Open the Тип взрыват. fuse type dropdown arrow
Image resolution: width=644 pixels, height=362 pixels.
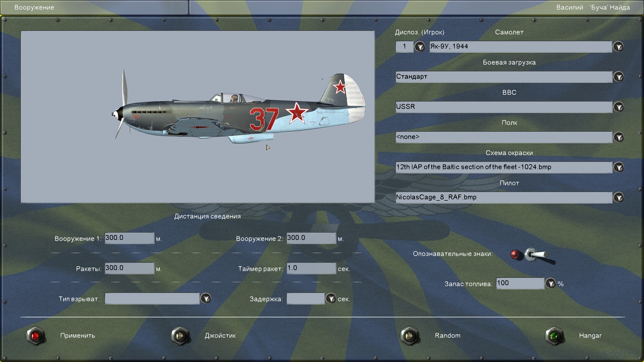click(x=206, y=298)
